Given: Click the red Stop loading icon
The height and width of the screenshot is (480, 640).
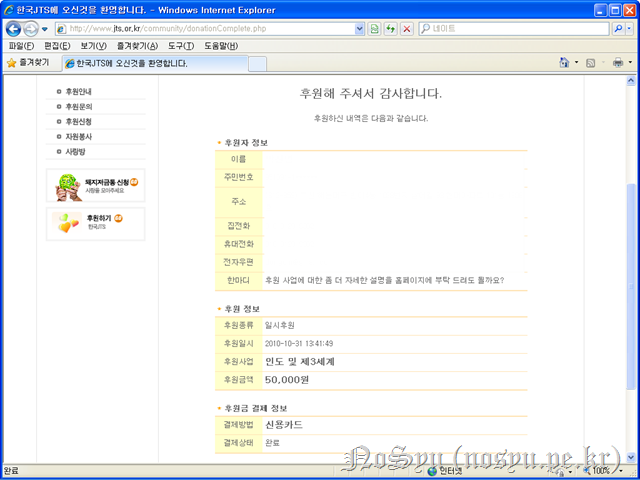Looking at the screenshot, I should coord(407,29).
